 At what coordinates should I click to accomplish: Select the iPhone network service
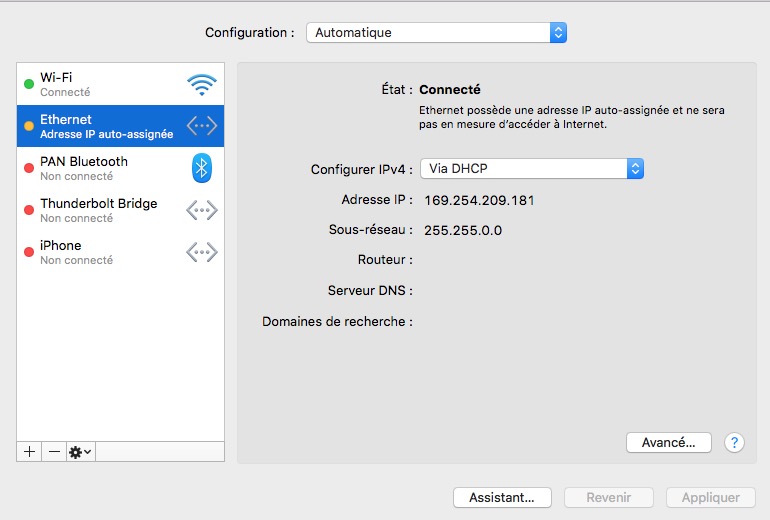click(100, 252)
